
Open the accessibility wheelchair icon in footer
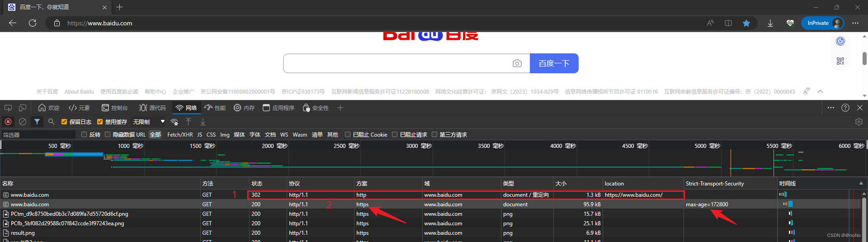pos(807,91)
